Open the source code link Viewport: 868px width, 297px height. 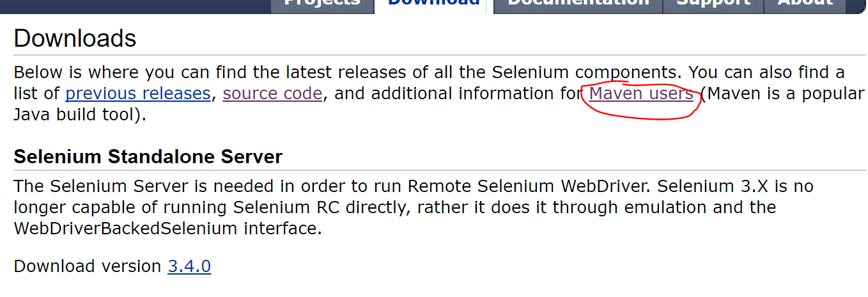[x=272, y=94]
